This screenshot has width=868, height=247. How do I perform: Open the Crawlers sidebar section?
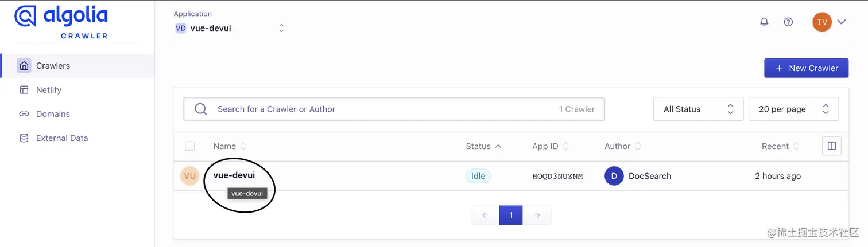(77, 66)
